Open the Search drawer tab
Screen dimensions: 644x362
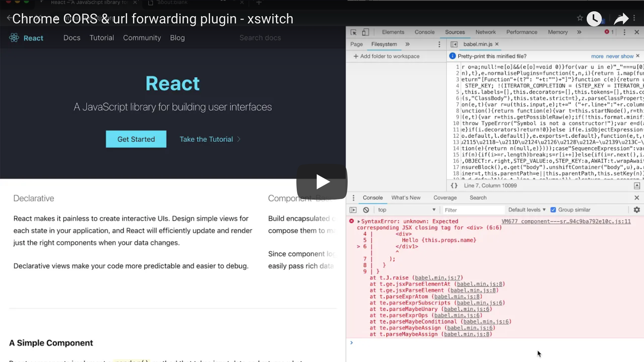(x=478, y=198)
